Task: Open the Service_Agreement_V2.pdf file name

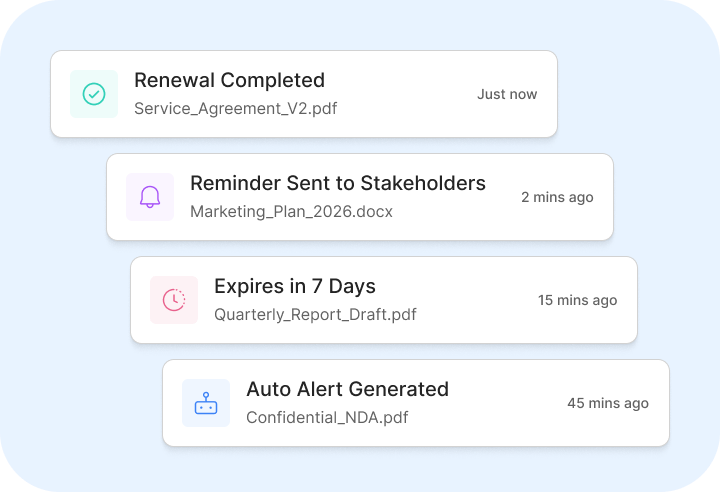Action: tap(235, 108)
